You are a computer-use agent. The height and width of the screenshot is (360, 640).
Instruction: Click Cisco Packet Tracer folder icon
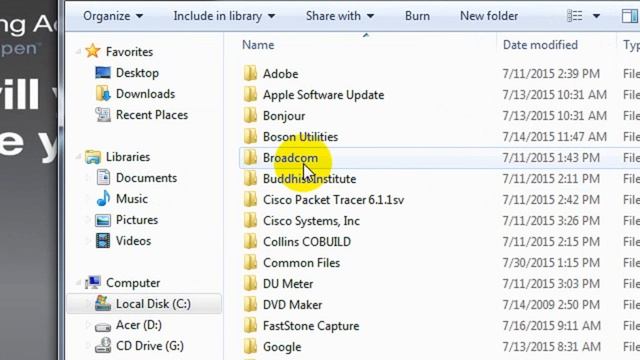click(250, 200)
